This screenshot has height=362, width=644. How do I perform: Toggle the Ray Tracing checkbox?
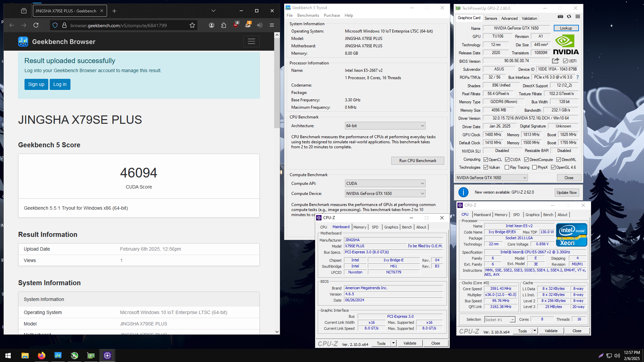[x=507, y=167]
